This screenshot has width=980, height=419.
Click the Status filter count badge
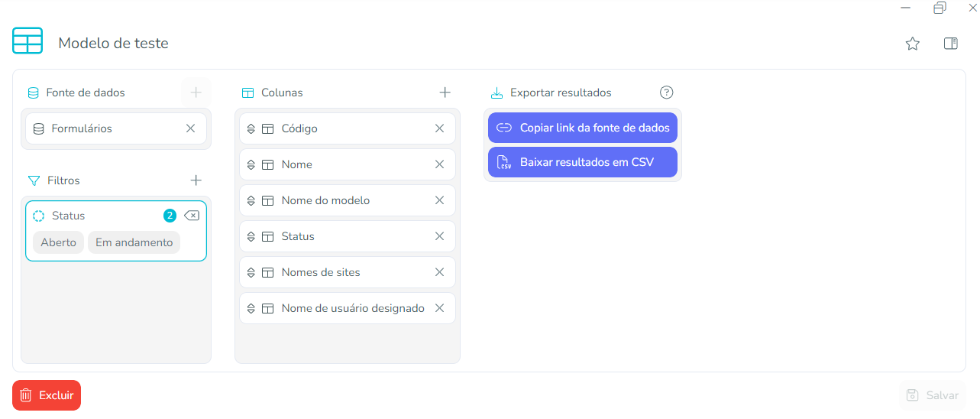click(x=170, y=216)
